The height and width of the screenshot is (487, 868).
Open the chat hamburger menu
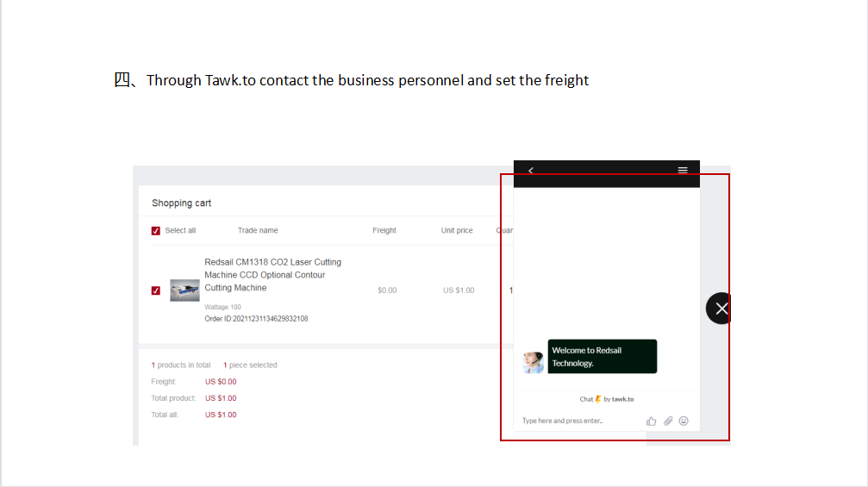point(683,171)
